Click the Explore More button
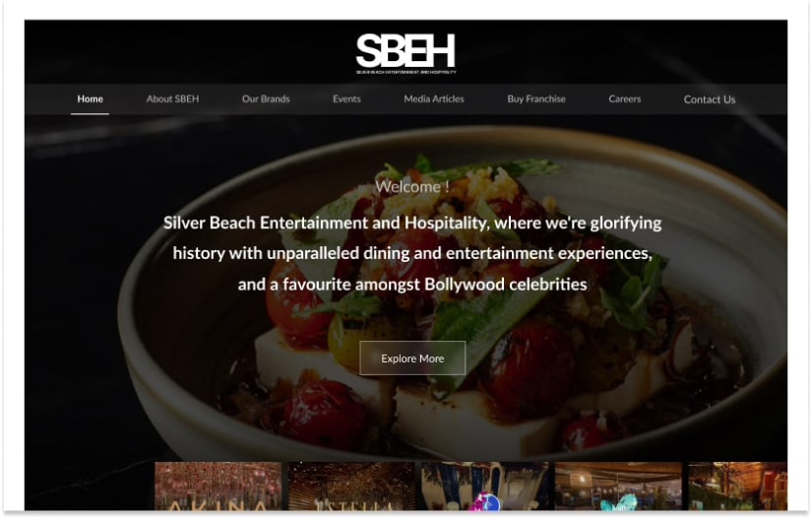The width and height of the screenshot is (812, 517). click(412, 358)
